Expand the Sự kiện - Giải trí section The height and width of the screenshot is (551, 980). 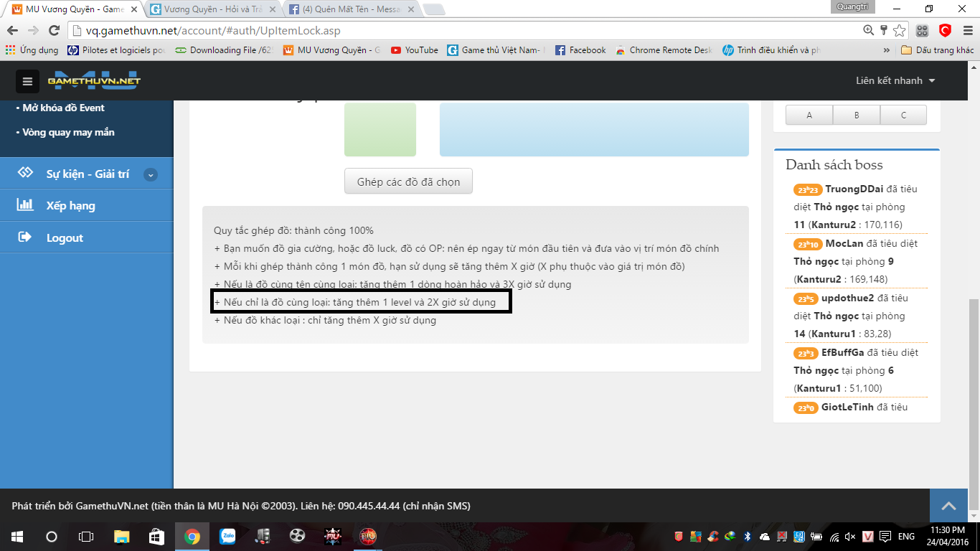pyautogui.click(x=150, y=174)
